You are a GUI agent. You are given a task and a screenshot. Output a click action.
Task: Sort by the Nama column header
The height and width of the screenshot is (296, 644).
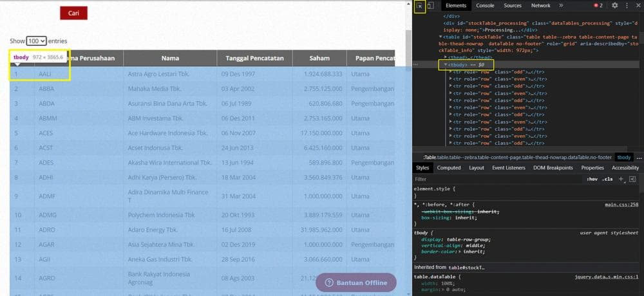point(170,59)
